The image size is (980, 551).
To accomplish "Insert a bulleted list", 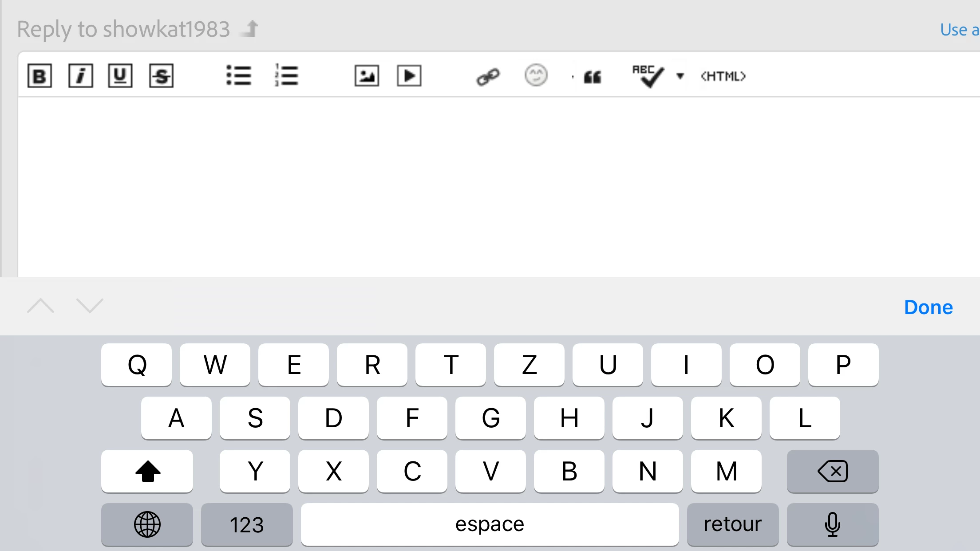I will click(x=238, y=75).
